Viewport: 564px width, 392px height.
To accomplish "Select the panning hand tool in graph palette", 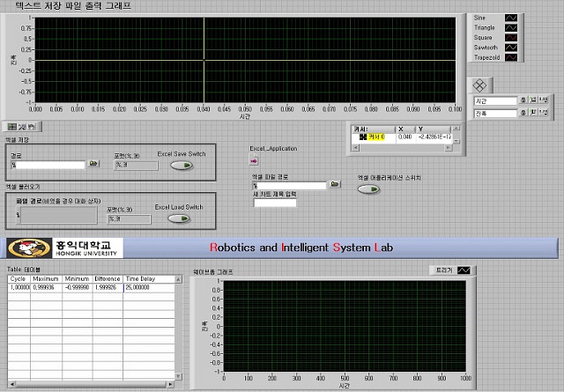I will point(31,127).
